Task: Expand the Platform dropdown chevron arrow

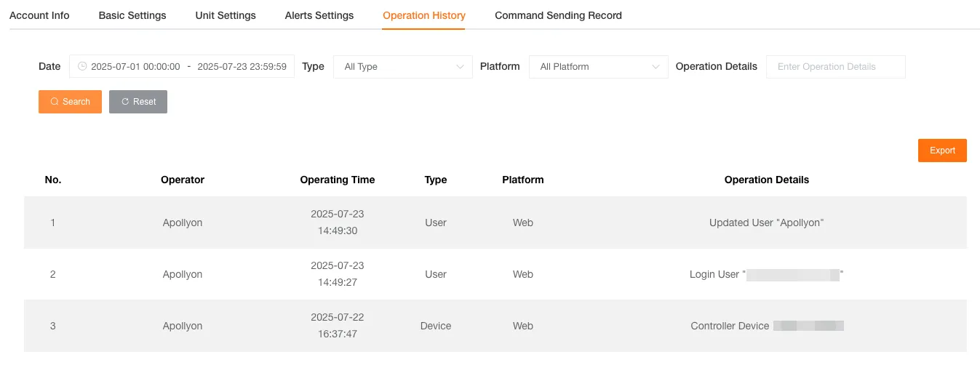Action: pyautogui.click(x=656, y=67)
